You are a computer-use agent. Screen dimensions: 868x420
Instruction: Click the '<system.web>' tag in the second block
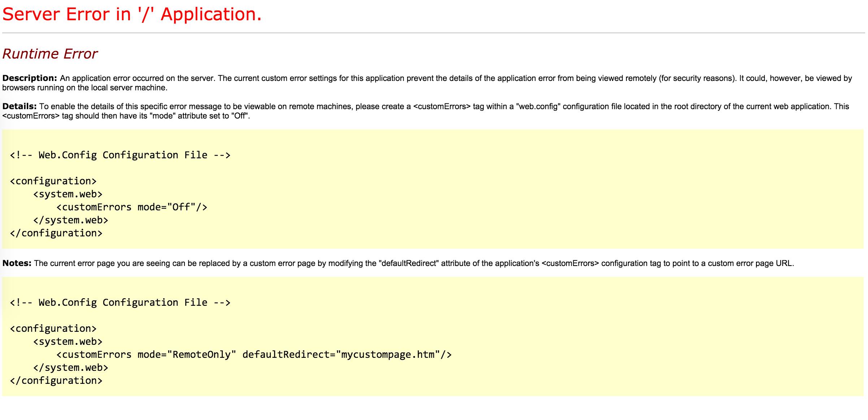pos(68,341)
